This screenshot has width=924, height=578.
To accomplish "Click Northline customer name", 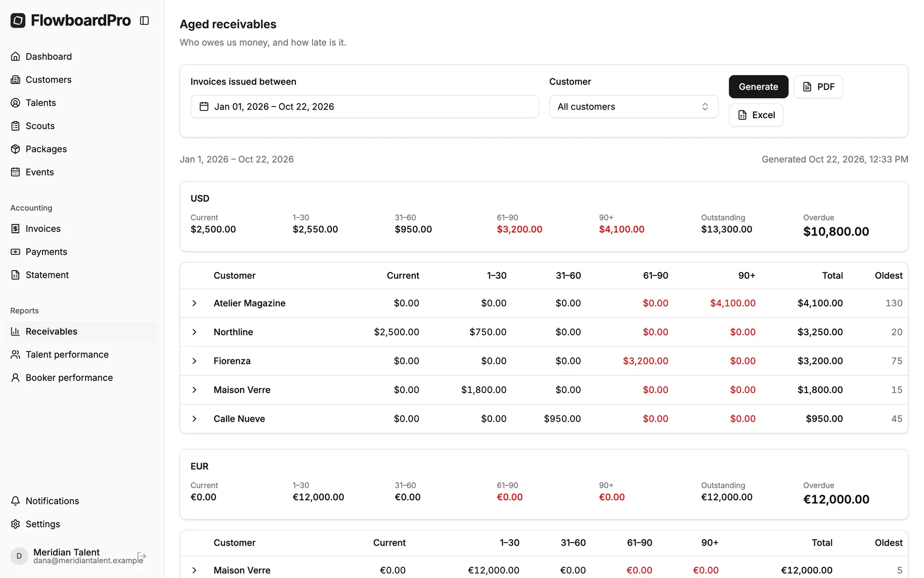I will coord(233,332).
